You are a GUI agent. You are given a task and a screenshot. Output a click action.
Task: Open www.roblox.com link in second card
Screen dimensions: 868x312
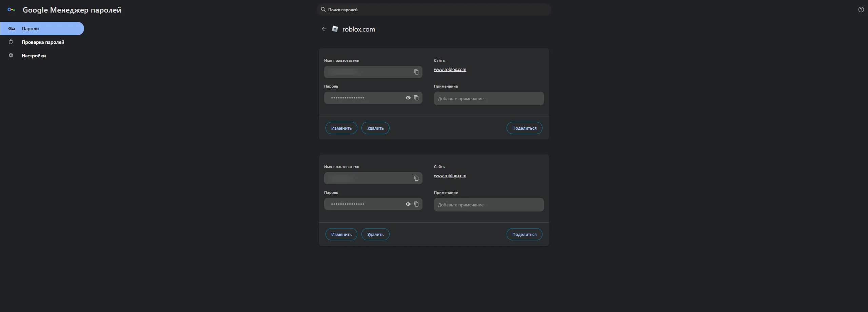pyautogui.click(x=450, y=176)
